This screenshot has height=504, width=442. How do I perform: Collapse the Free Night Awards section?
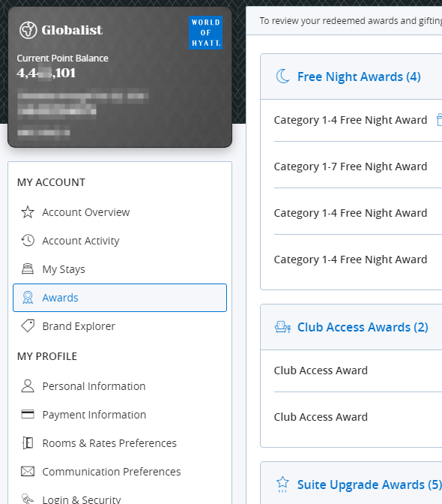[x=351, y=76]
